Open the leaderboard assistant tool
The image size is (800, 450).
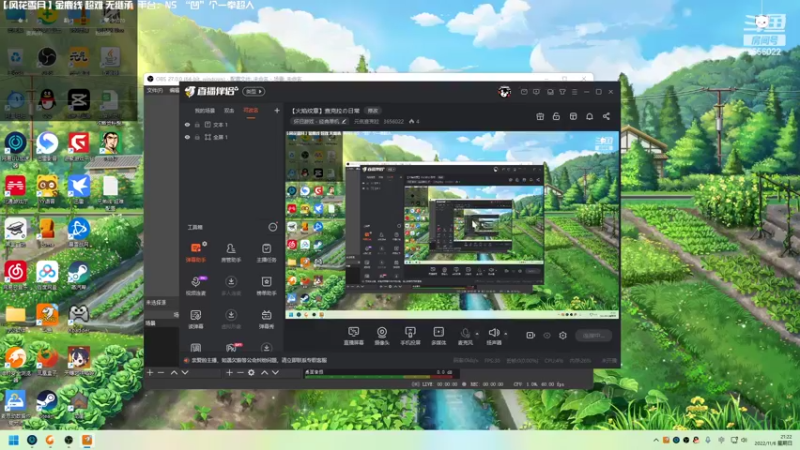[x=266, y=286]
